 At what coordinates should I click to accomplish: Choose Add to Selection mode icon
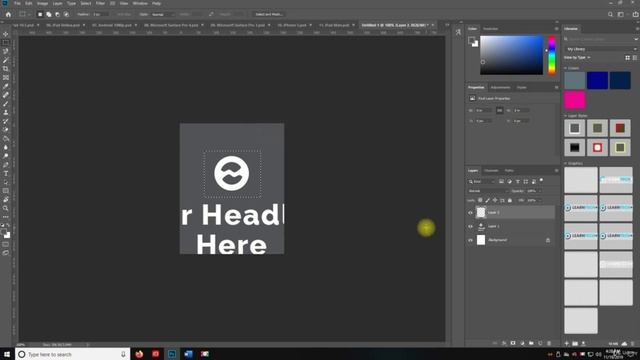49,14
